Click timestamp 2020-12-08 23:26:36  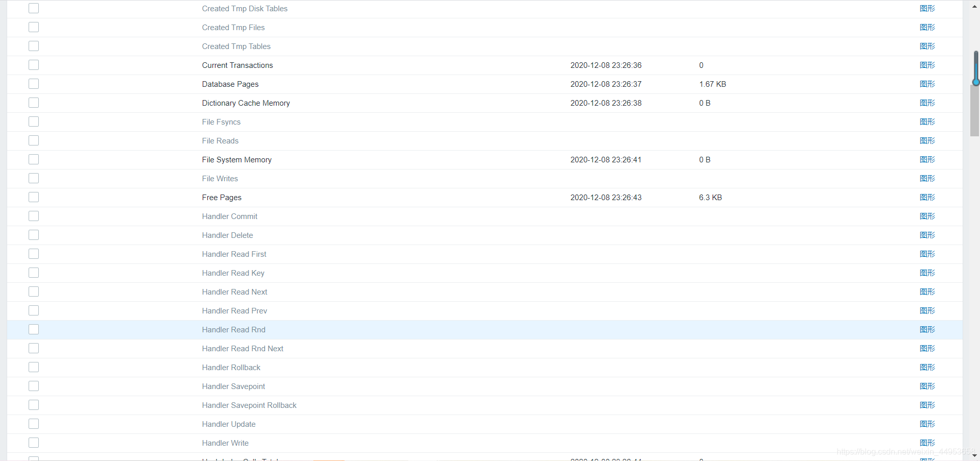(606, 65)
